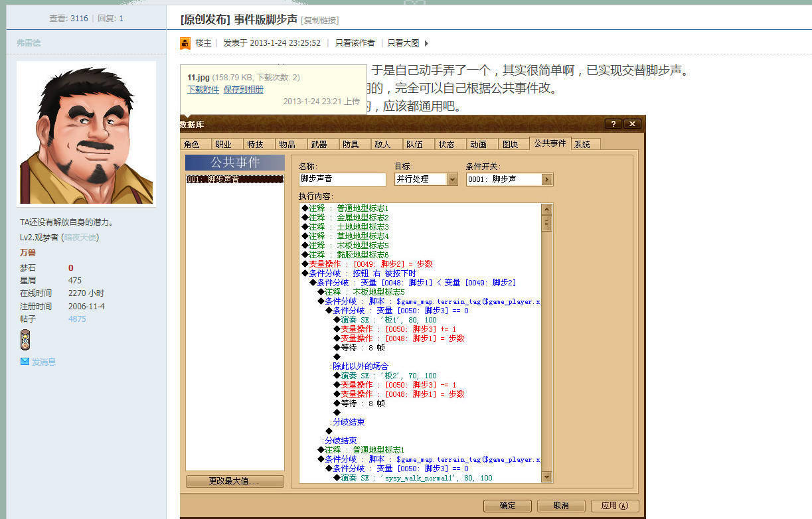
Task: Click the 更改最大值... button
Action: coord(234,481)
